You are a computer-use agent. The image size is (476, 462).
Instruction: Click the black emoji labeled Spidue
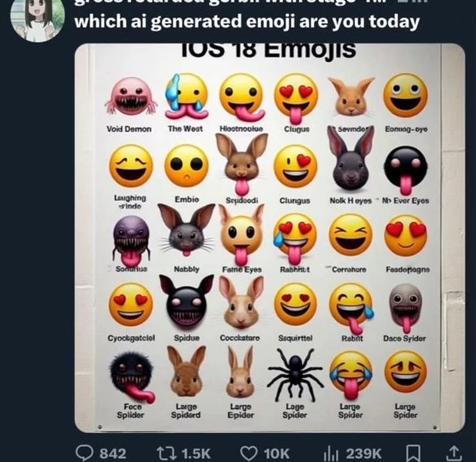point(186,305)
